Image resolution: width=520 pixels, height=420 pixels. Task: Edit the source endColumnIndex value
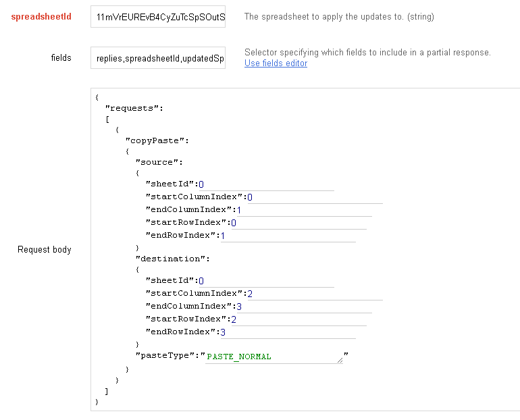[x=304, y=210]
